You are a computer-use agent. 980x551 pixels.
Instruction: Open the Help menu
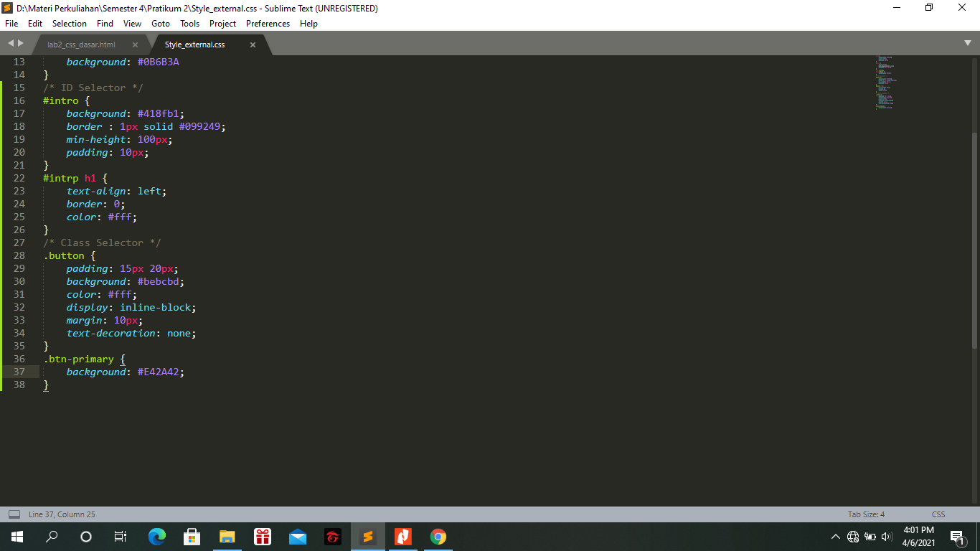(308, 24)
